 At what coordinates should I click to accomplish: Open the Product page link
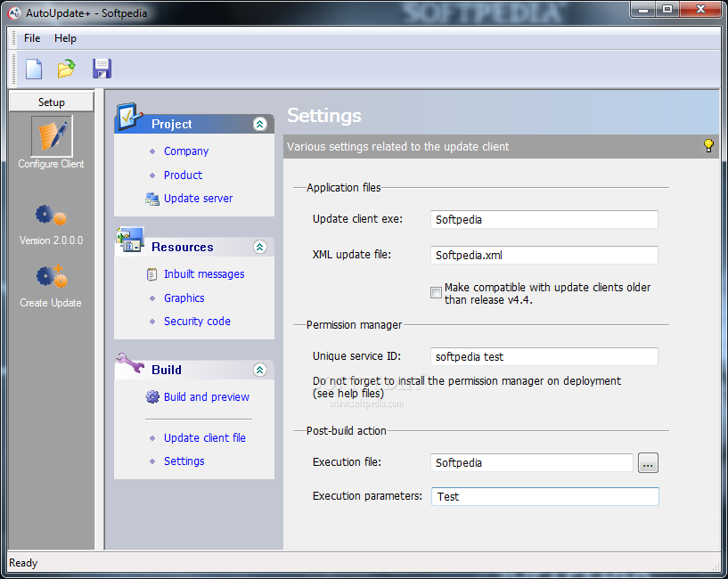[x=183, y=175]
